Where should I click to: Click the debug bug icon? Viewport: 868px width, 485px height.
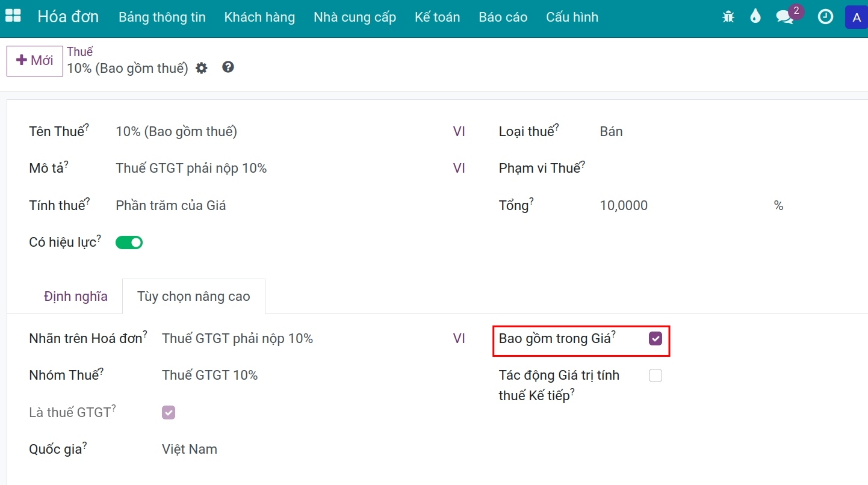click(x=728, y=17)
